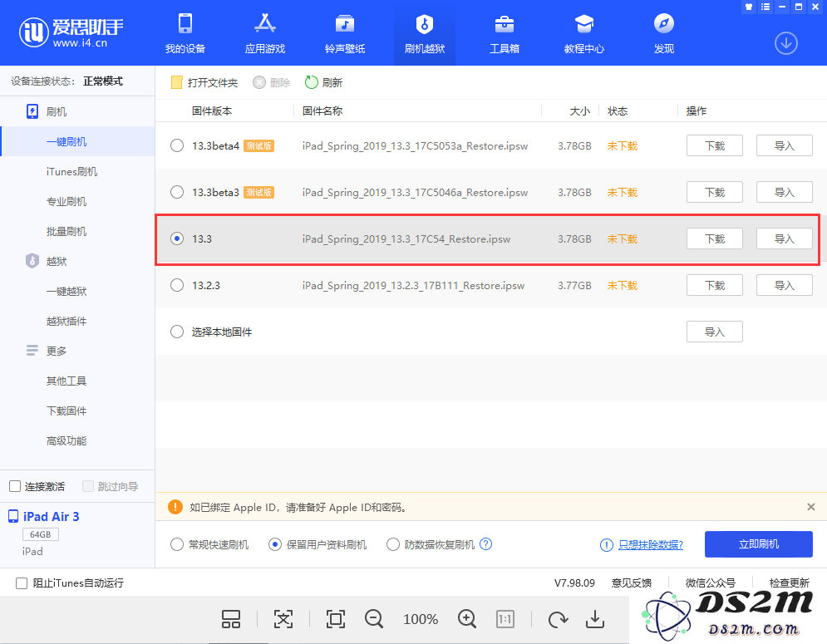Click the thumbnail grid view icon
Image resolution: width=827 pixels, height=644 pixels.
tap(231, 619)
